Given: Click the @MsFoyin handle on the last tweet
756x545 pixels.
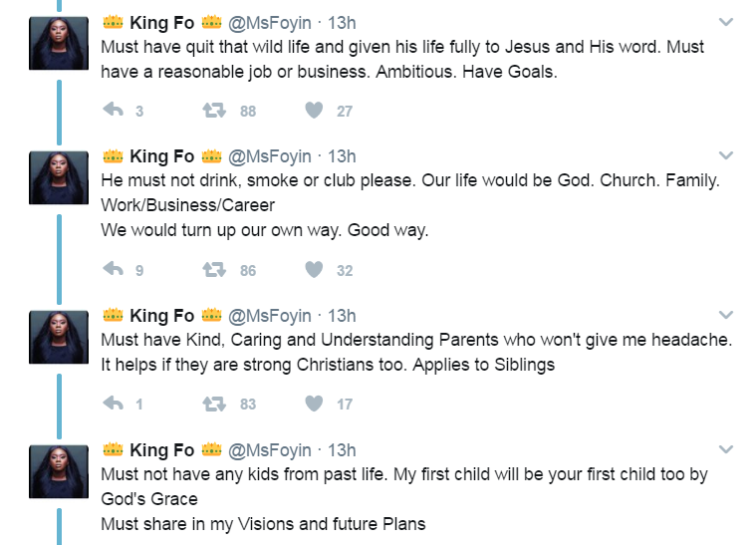Looking at the screenshot, I should point(269,450).
